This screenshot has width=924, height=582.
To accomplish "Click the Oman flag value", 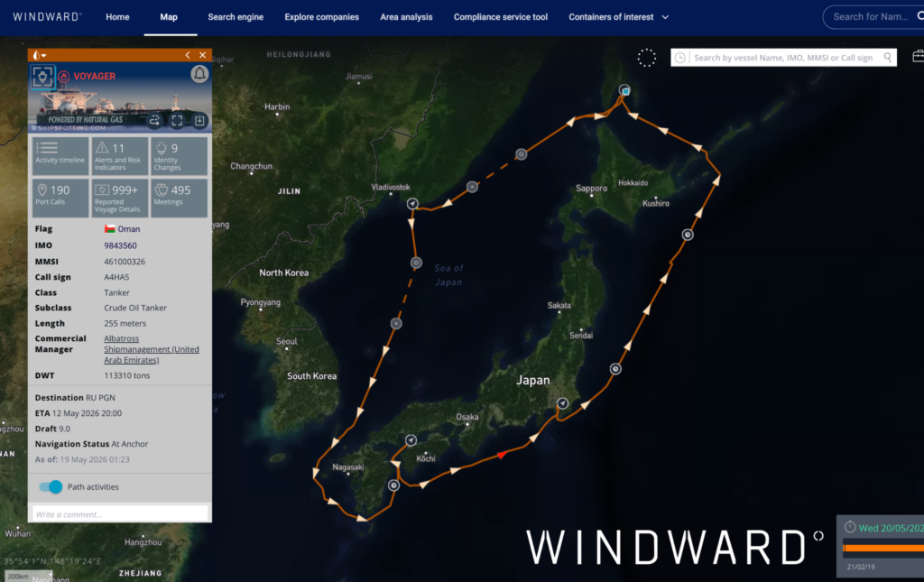I will [x=122, y=229].
